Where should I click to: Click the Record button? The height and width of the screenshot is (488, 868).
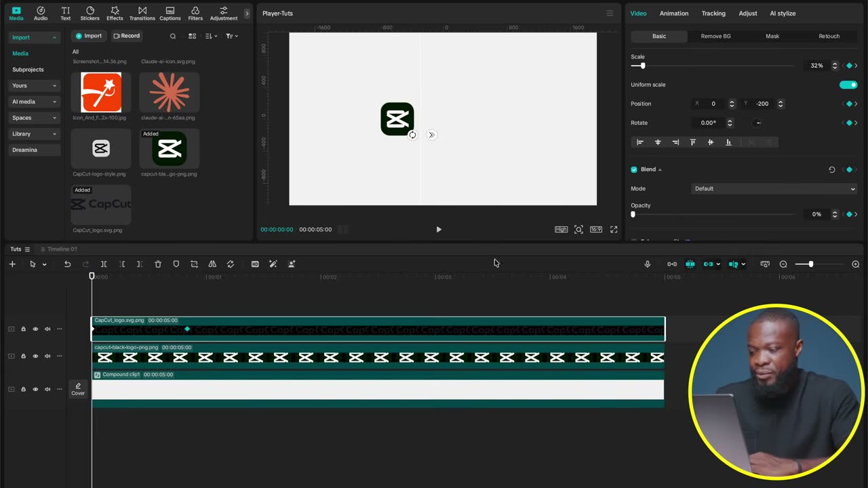[x=127, y=36]
